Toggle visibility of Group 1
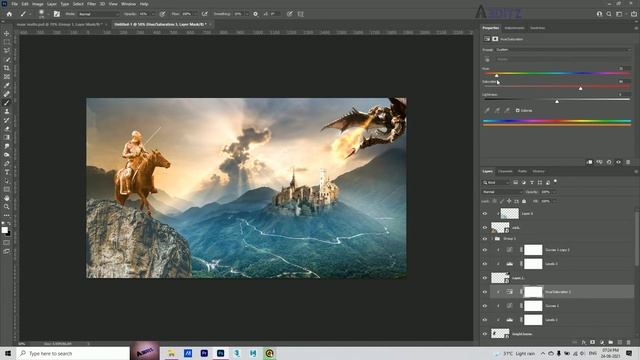The height and width of the screenshot is (360, 640). pyautogui.click(x=485, y=239)
